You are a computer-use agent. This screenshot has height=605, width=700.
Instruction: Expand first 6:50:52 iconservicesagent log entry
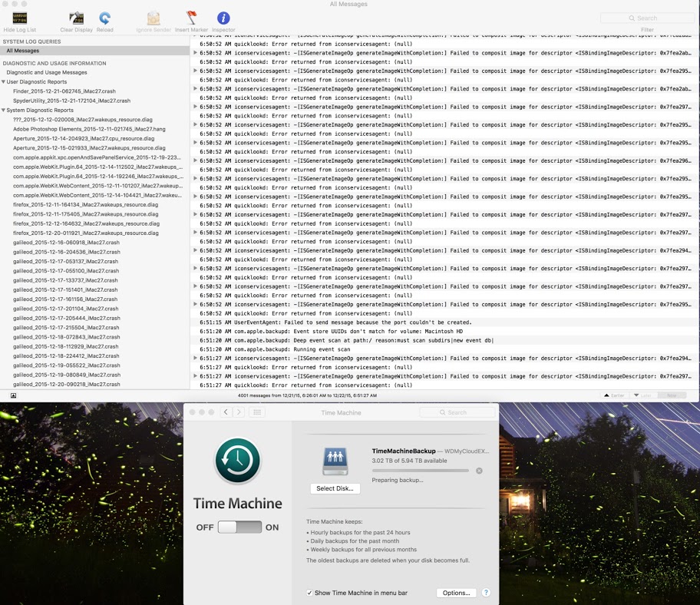click(x=195, y=53)
